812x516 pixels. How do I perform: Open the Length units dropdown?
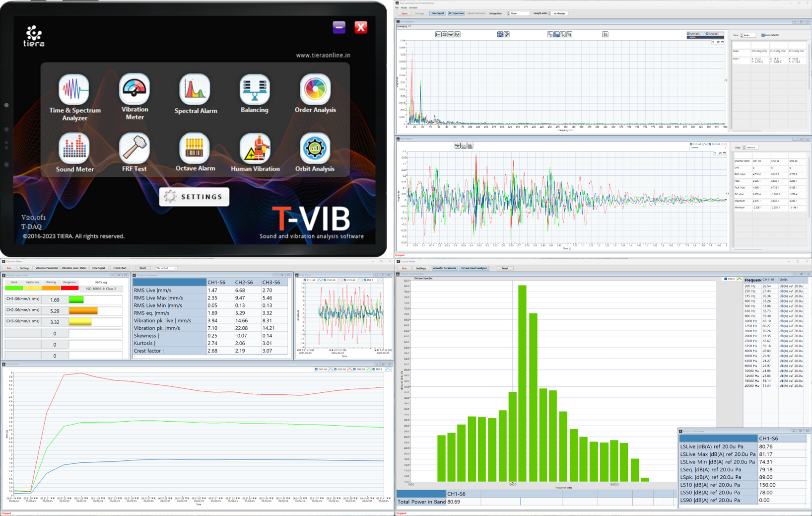point(559,13)
